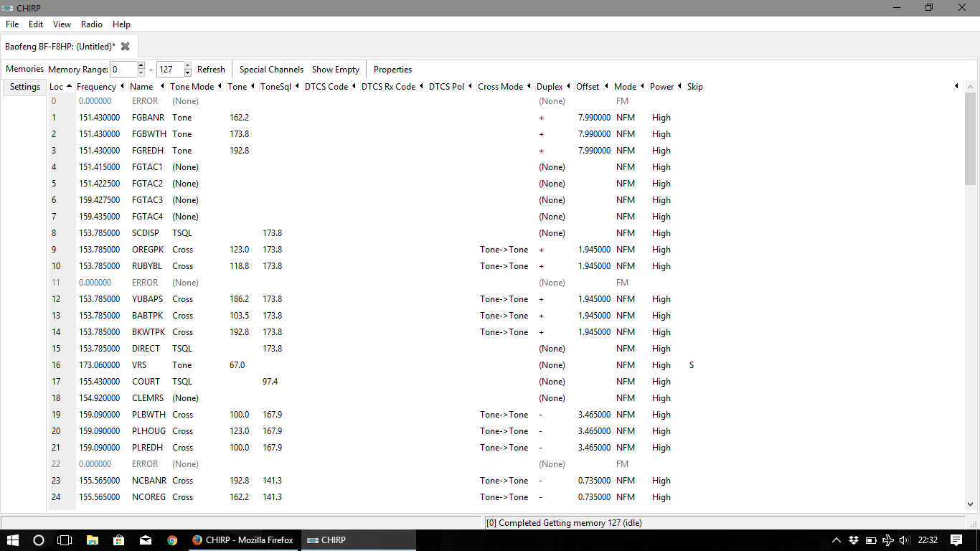Select FGBANR channel name cell

(x=148, y=118)
